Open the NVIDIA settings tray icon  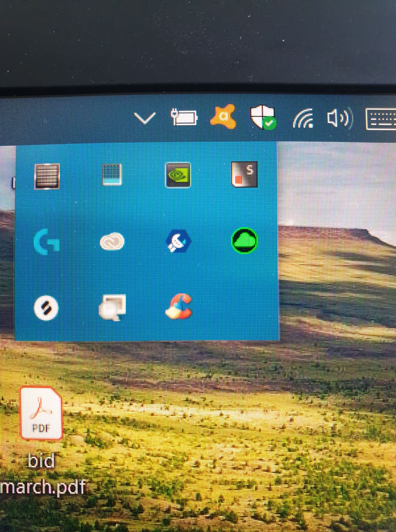[178, 175]
